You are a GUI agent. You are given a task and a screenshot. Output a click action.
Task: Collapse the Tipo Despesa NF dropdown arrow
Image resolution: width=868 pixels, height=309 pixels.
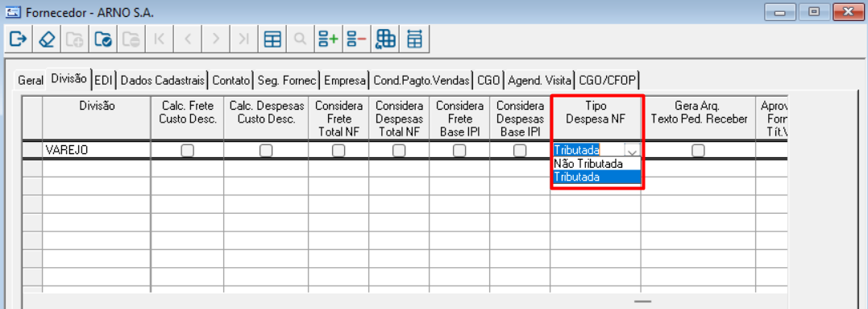point(632,150)
